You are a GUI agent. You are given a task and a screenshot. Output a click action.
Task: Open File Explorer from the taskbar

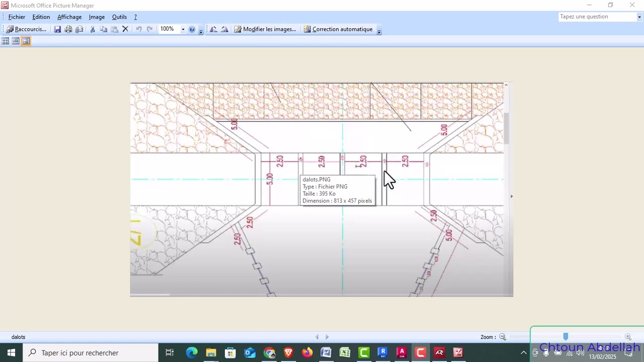(211, 353)
